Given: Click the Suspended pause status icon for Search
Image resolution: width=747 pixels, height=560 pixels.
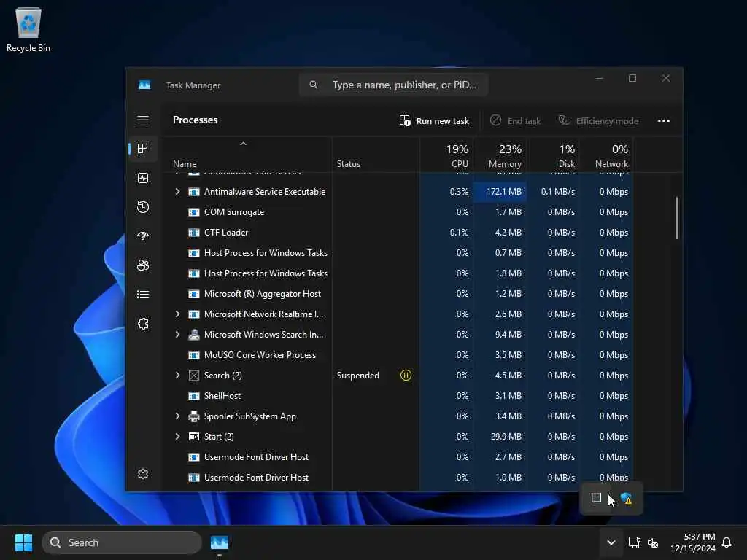Looking at the screenshot, I should click(x=406, y=376).
